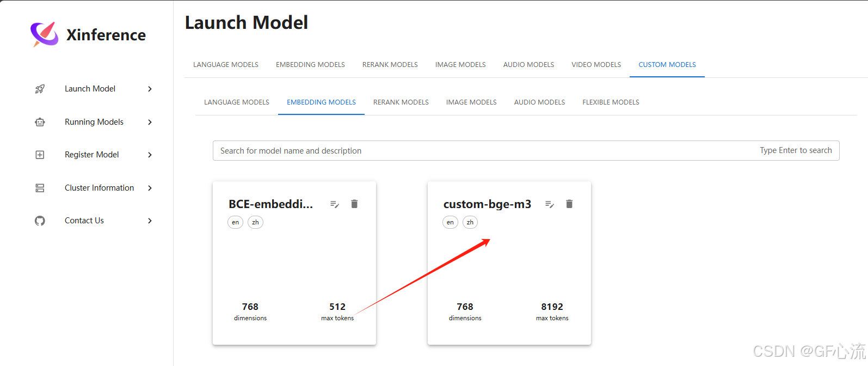Select the CUSTOM MODELS tab
The image size is (868, 366).
(x=667, y=64)
